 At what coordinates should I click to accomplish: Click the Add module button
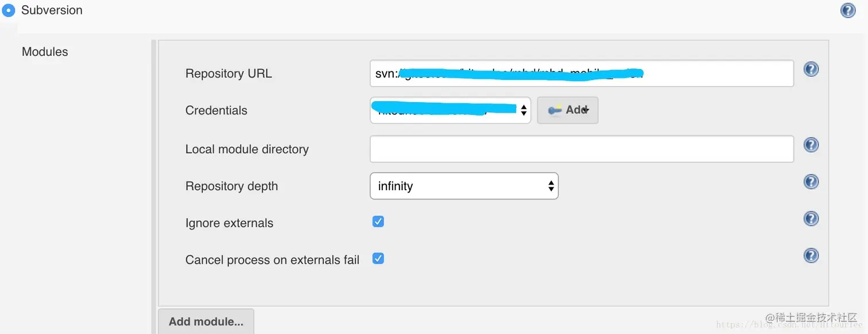click(206, 321)
